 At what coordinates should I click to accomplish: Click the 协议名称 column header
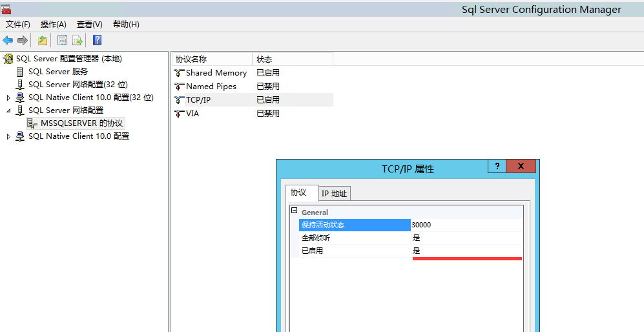(191, 59)
